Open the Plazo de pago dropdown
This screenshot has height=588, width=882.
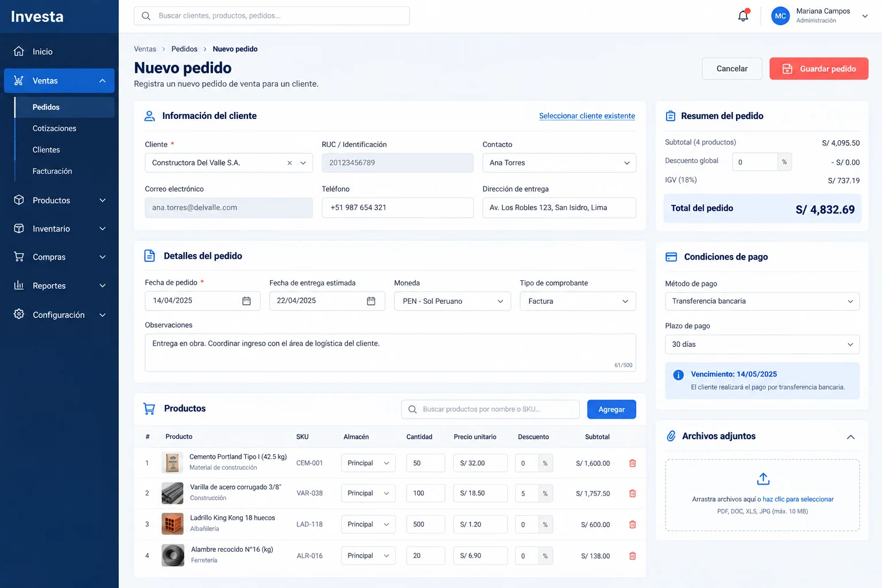click(x=762, y=345)
